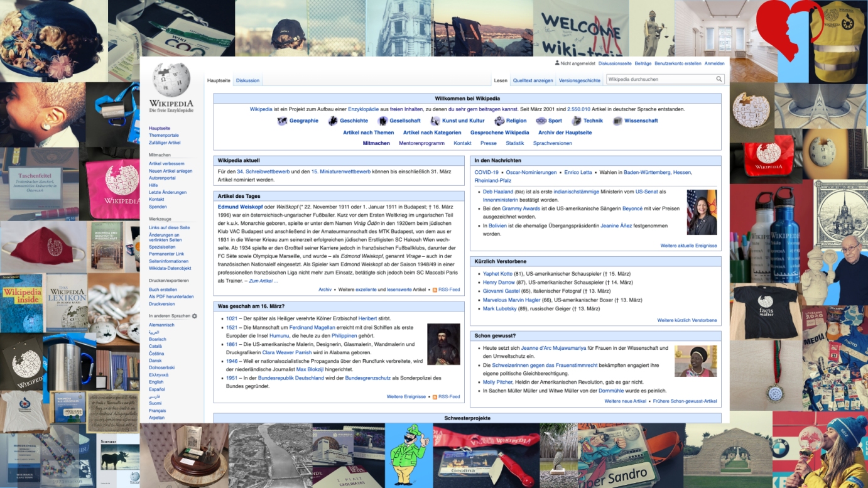Open Archiv der Hauptseite link
This screenshot has height=488, width=868.
(565, 133)
